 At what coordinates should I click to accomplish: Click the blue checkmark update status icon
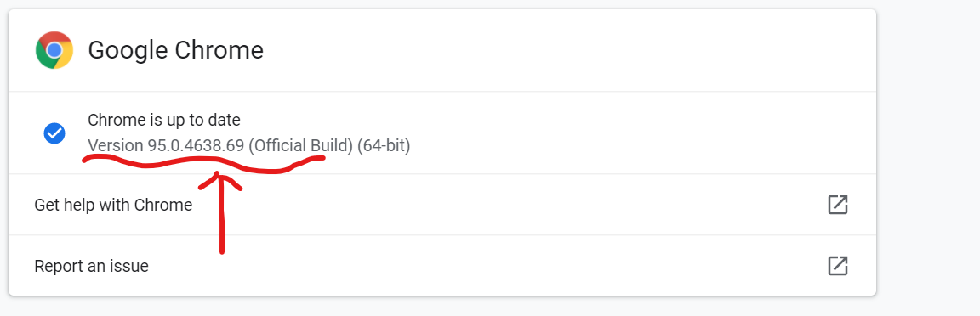[x=54, y=133]
